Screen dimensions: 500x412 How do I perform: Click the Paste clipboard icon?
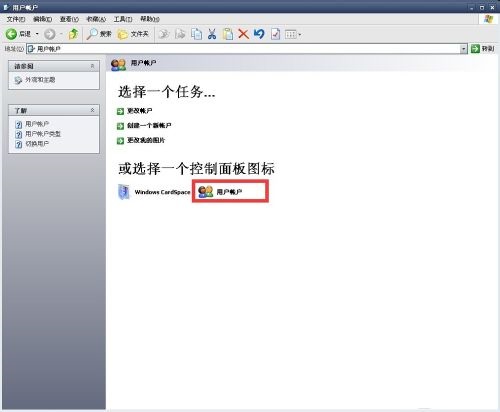pos(228,34)
